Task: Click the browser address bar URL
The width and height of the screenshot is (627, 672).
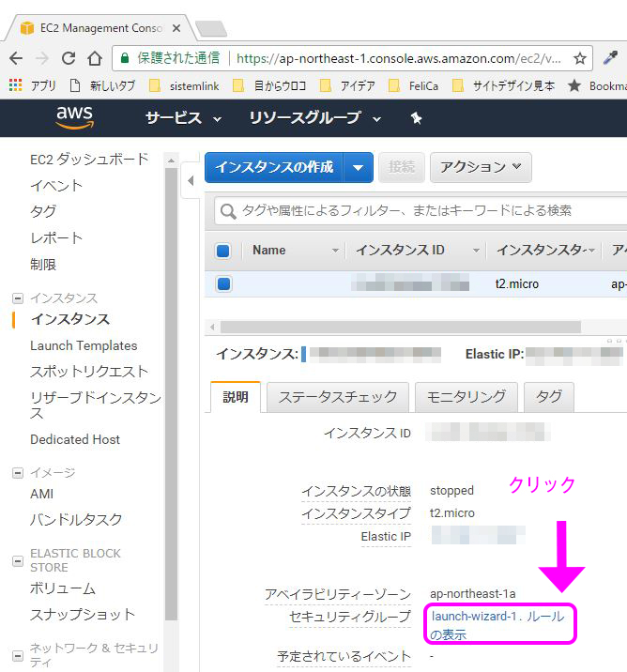Action: pyautogui.click(x=399, y=58)
